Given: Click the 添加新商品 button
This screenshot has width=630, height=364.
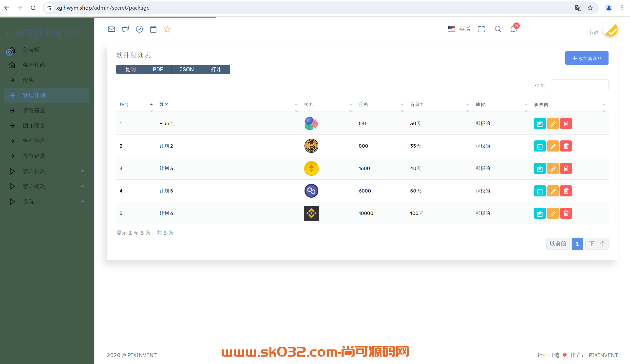Looking at the screenshot, I should tap(586, 58).
